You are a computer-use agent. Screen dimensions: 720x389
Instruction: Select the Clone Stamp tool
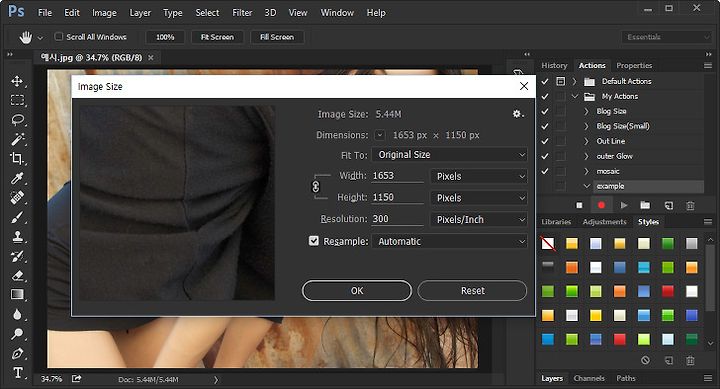point(17,237)
